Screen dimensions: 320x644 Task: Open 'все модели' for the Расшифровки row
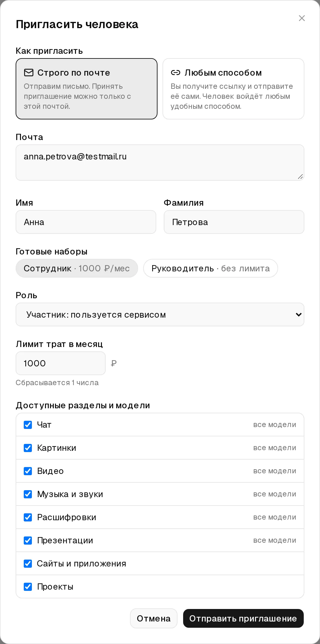click(x=275, y=517)
